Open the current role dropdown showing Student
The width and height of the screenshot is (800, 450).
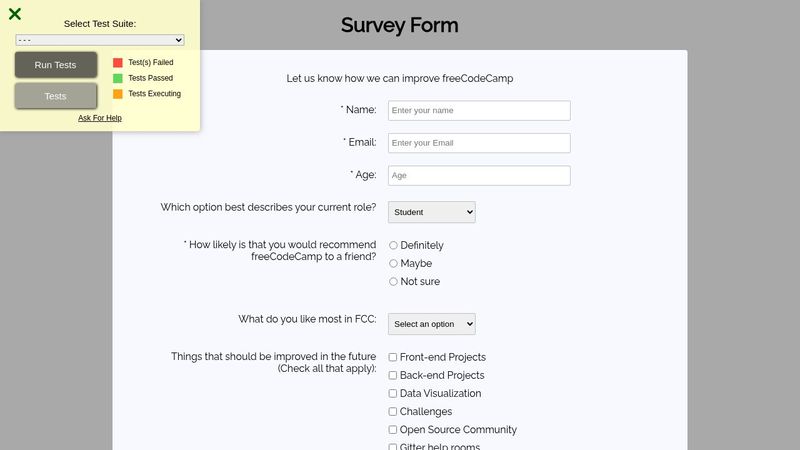tap(431, 212)
